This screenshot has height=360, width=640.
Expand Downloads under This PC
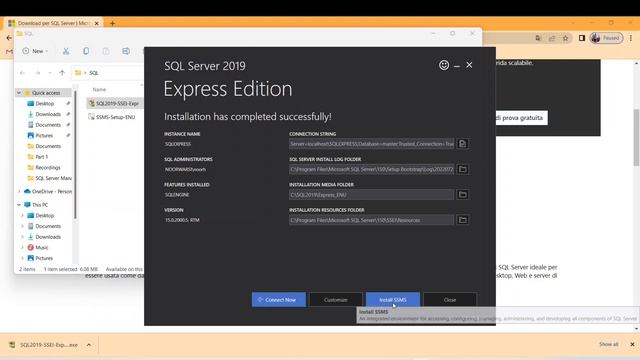point(22,237)
